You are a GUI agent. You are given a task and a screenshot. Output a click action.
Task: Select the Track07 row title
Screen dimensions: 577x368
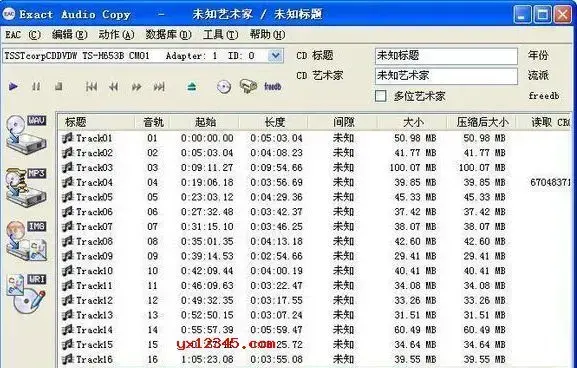tap(94, 226)
